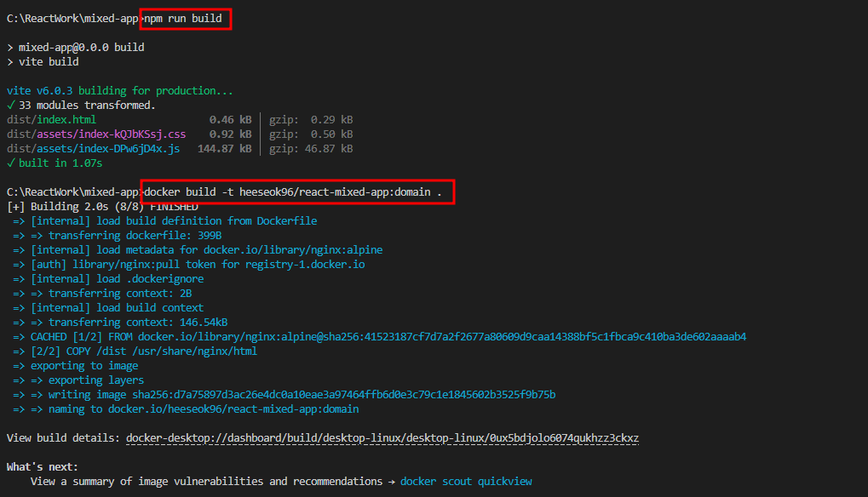The image size is (868, 497).
Task: Click the docker-desktop build details link
Action: point(382,437)
